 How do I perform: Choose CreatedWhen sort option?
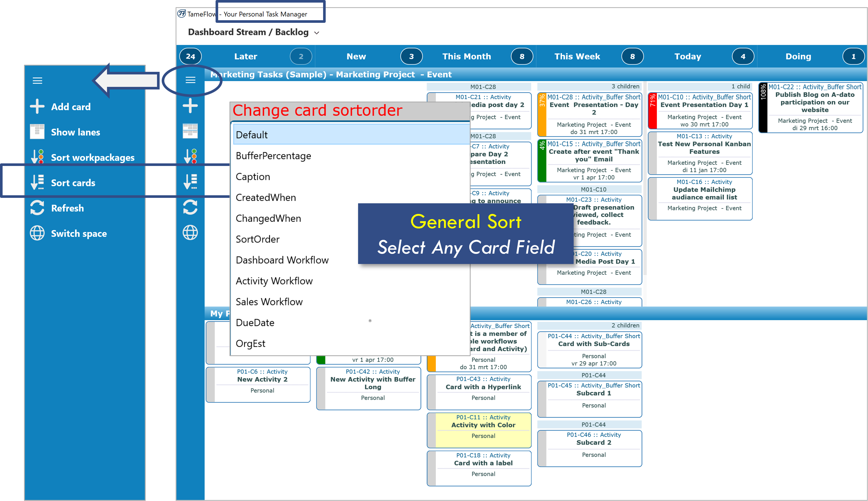click(x=351, y=197)
